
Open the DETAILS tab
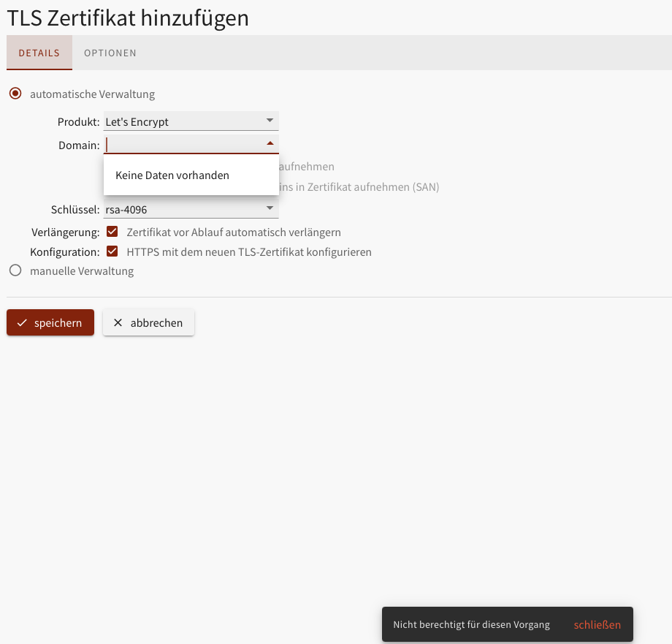point(39,53)
